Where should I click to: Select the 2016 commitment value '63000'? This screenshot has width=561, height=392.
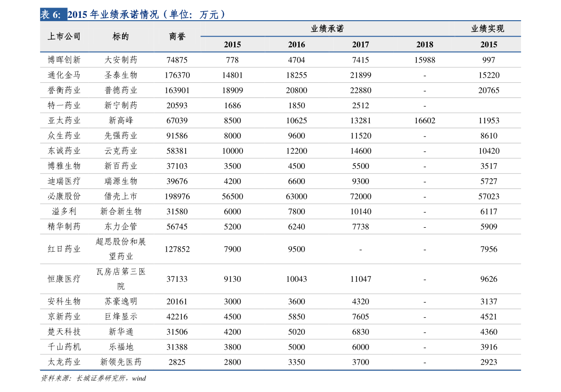tap(297, 197)
